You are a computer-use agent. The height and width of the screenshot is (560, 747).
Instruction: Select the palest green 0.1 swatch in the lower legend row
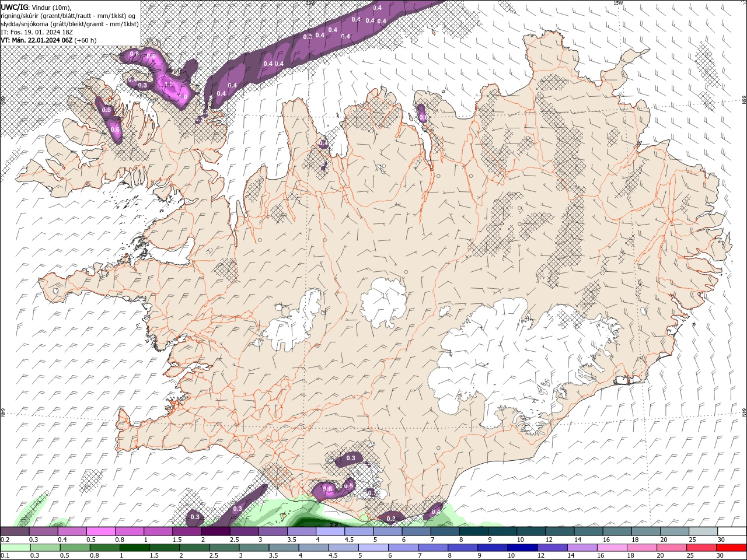point(15,548)
